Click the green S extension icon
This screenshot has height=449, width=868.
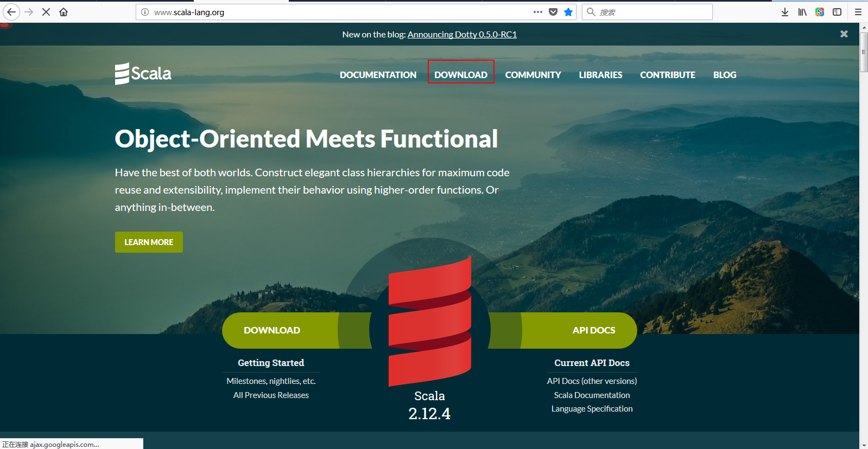pos(820,12)
